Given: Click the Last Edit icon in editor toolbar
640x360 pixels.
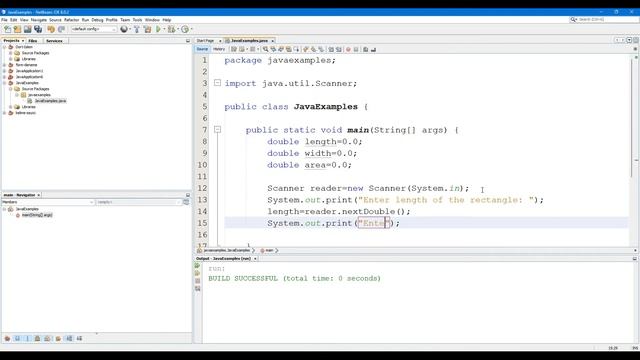Looking at the screenshot, I should tap(234, 49).
